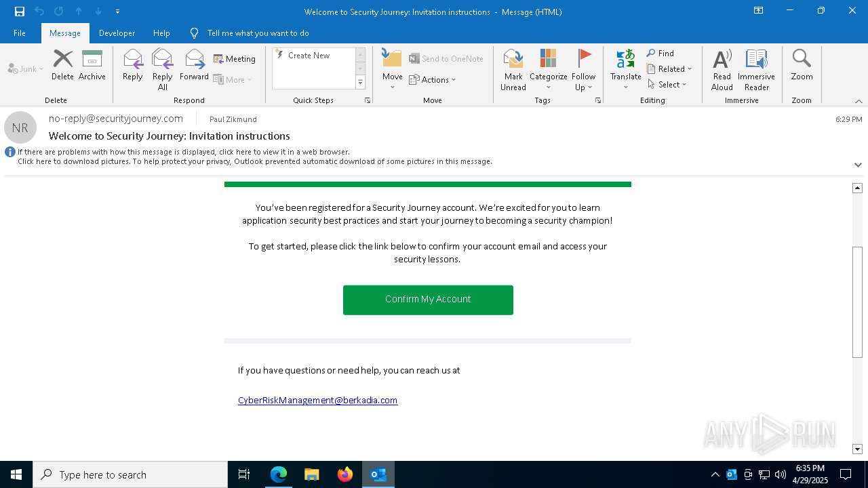Open the Help tab
Viewport: 868px width, 488px height.
tap(161, 33)
